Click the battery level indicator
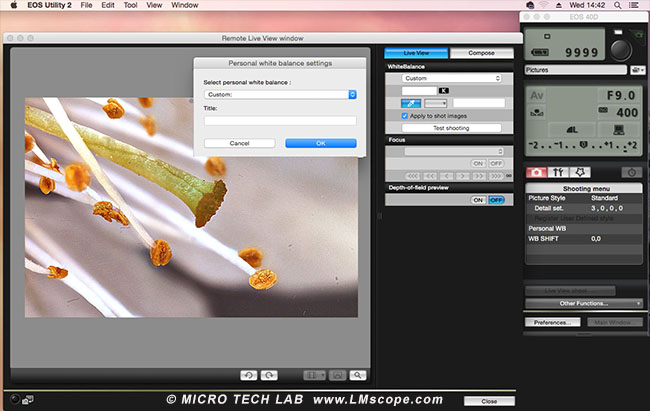Viewport: 650px width, 411px height. tap(540, 53)
